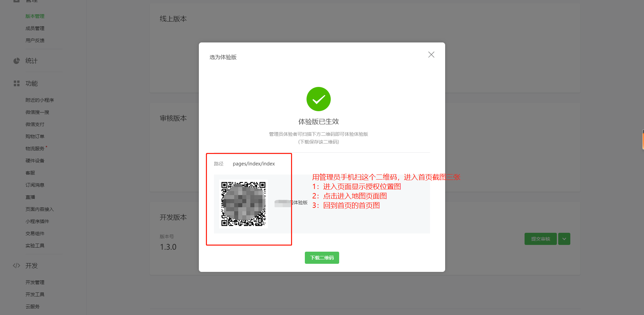The image size is (644, 315).
Task: Open the 统计 pie chart icon
Action: pos(16,61)
